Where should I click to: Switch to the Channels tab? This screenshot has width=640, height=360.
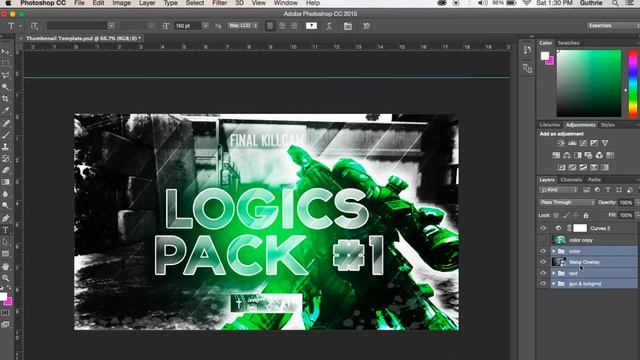(x=571, y=180)
